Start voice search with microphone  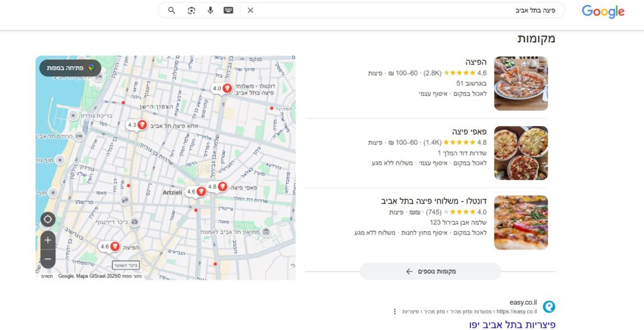(x=210, y=11)
